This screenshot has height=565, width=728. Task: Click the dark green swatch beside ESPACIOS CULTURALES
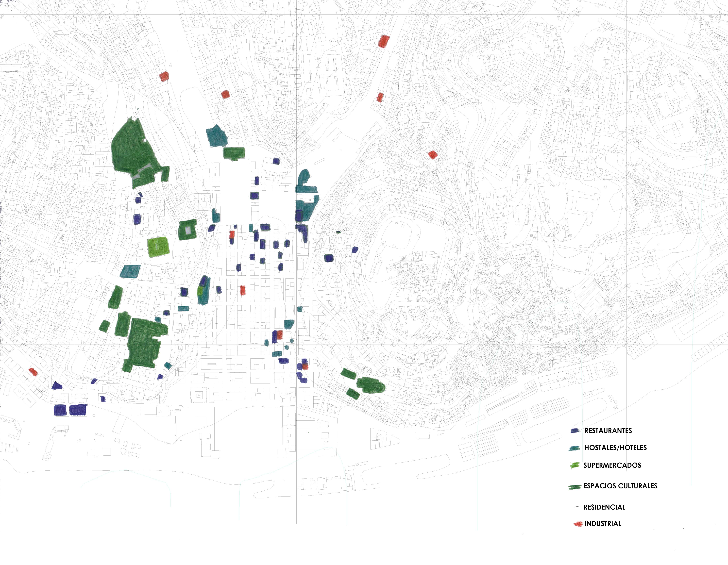point(575,487)
